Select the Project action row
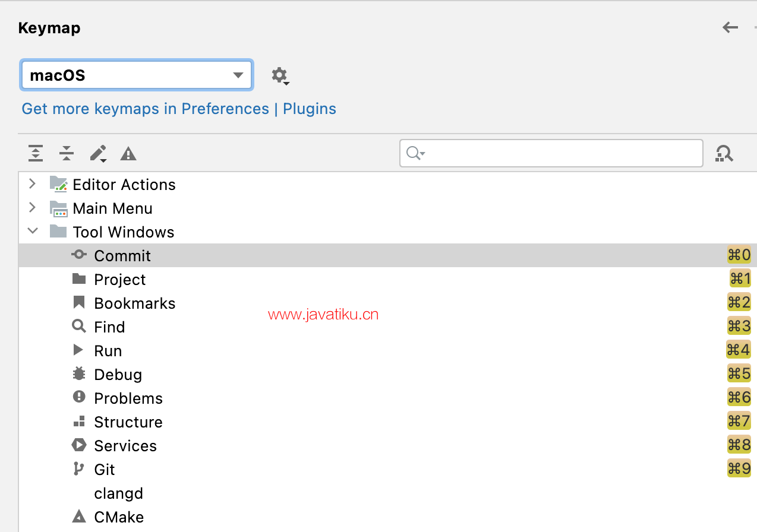Image resolution: width=757 pixels, height=532 pixels. [x=387, y=279]
